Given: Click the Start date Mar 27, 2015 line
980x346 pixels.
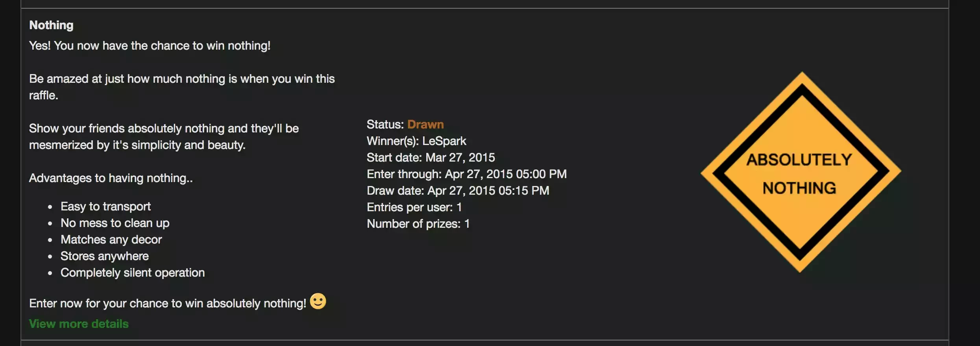Looking at the screenshot, I should (x=431, y=158).
